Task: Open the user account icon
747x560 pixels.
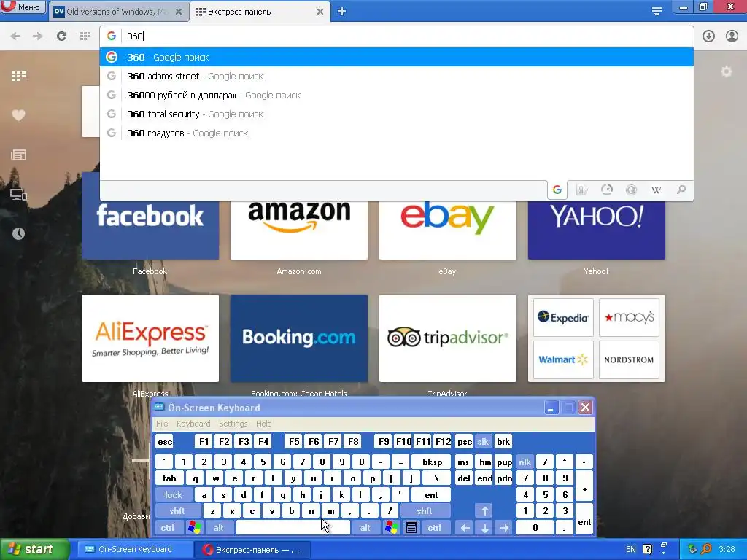Action: click(x=732, y=36)
